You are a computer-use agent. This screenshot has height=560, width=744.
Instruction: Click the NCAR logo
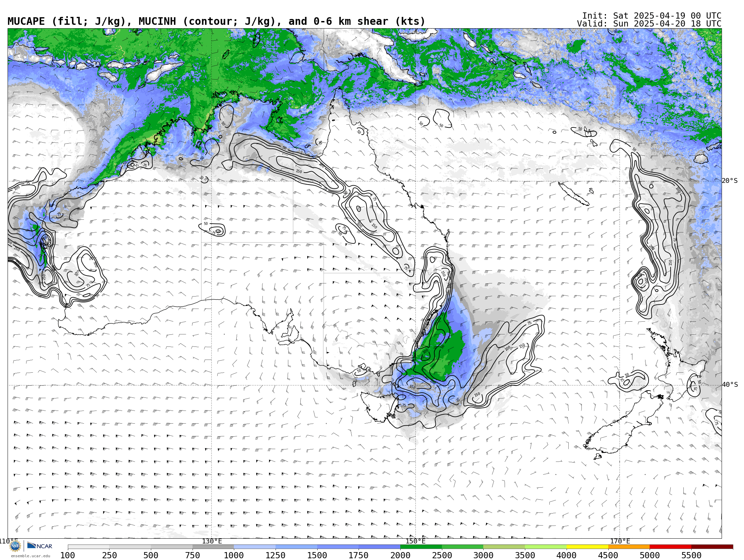pos(40,546)
